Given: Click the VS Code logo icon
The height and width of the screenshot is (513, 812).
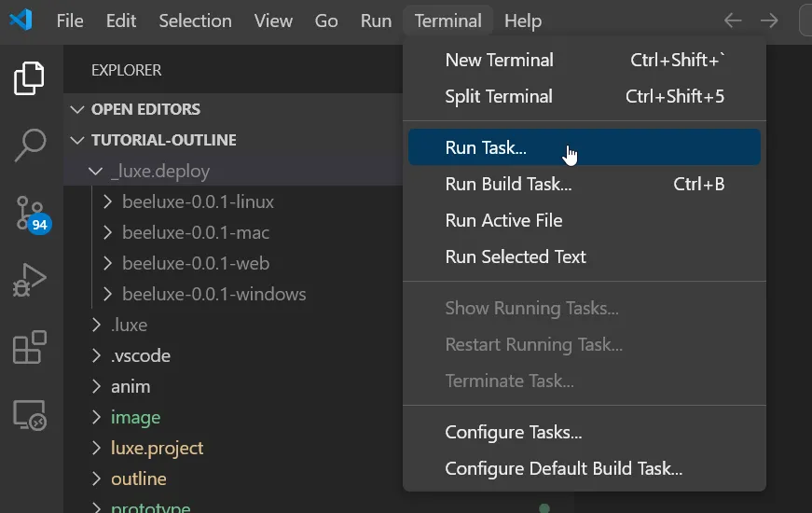Looking at the screenshot, I should pyautogui.click(x=21, y=21).
